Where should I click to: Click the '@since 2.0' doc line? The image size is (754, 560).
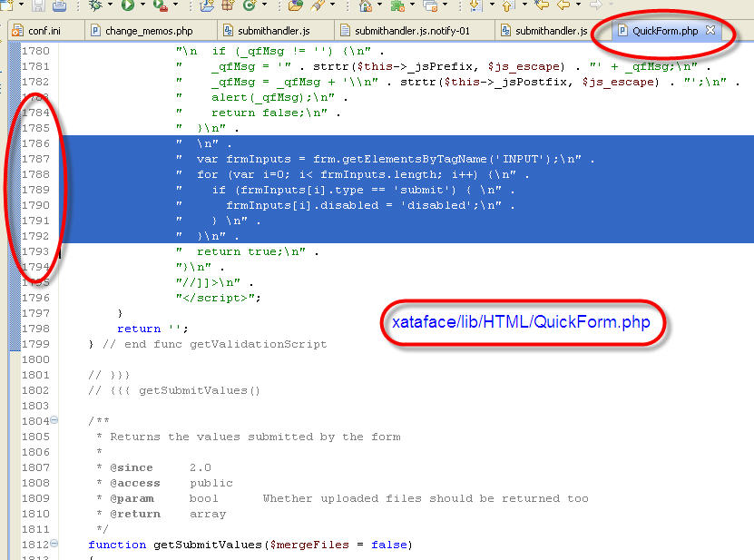(x=153, y=467)
